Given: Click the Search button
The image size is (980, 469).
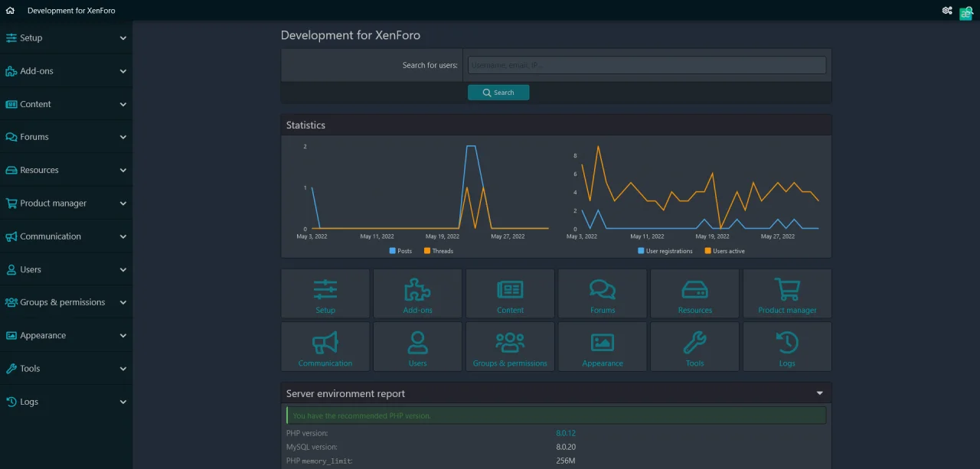Looking at the screenshot, I should [x=498, y=93].
